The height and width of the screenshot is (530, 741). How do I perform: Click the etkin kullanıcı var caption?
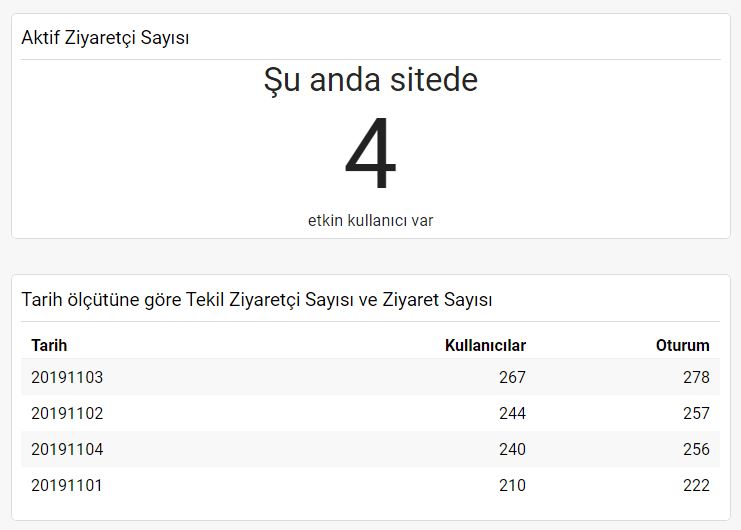tap(370, 221)
